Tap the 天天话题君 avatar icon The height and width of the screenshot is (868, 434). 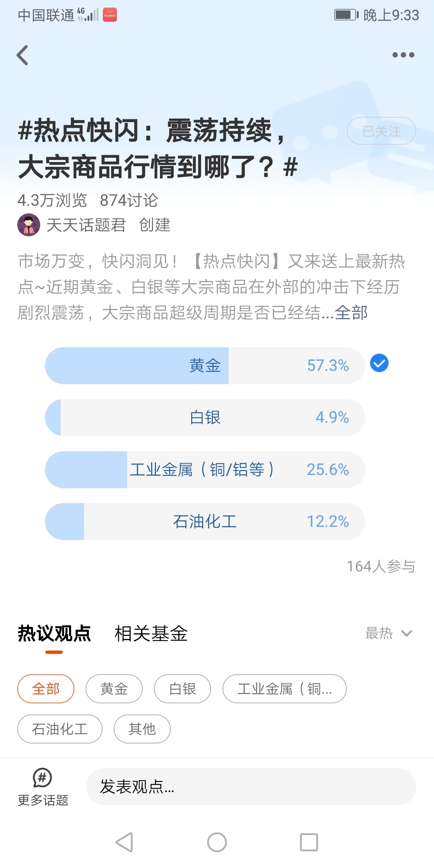click(29, 225)
